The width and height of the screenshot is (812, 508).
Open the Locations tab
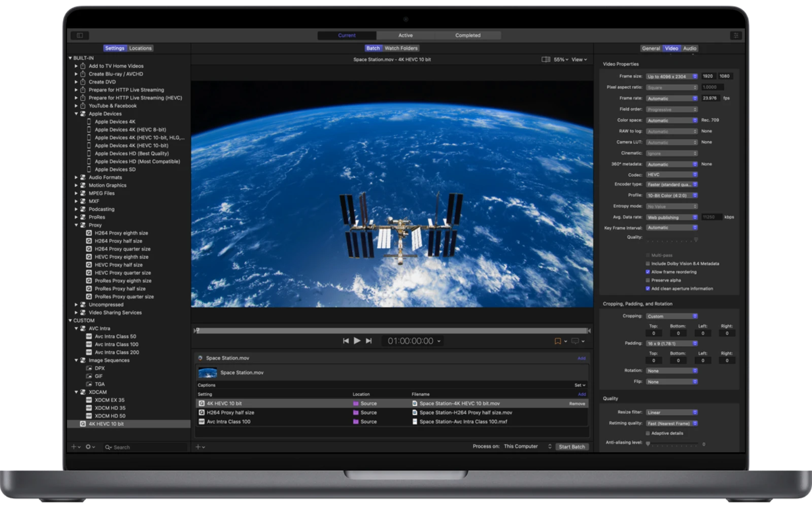[141, 48]
